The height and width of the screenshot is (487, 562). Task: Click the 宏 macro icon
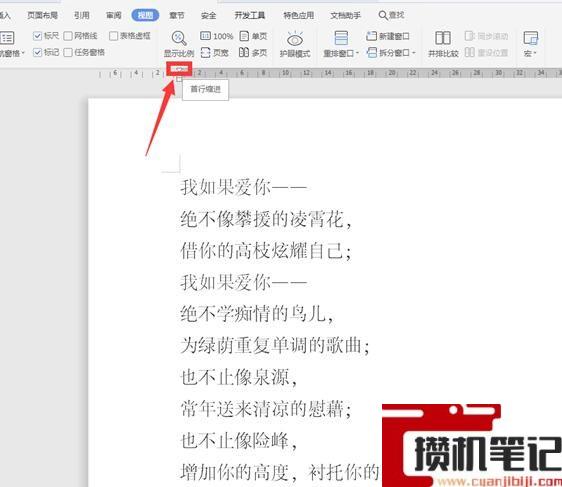(530, 38)
